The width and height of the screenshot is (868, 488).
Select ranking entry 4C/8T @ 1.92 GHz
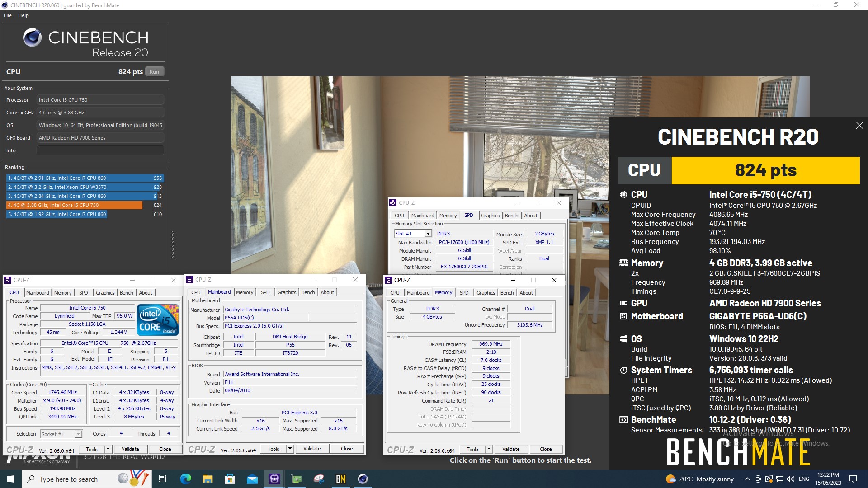(x=85, y=214)
